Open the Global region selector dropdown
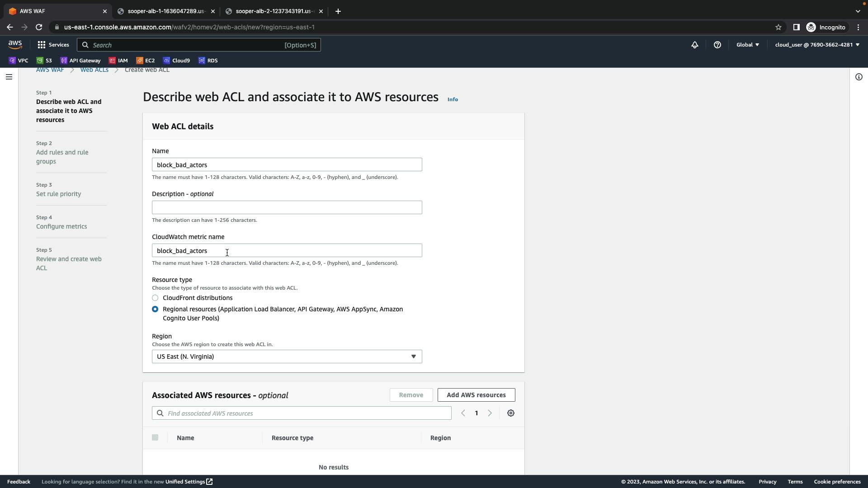Viewport: 868px width, 488px height. 747,45
